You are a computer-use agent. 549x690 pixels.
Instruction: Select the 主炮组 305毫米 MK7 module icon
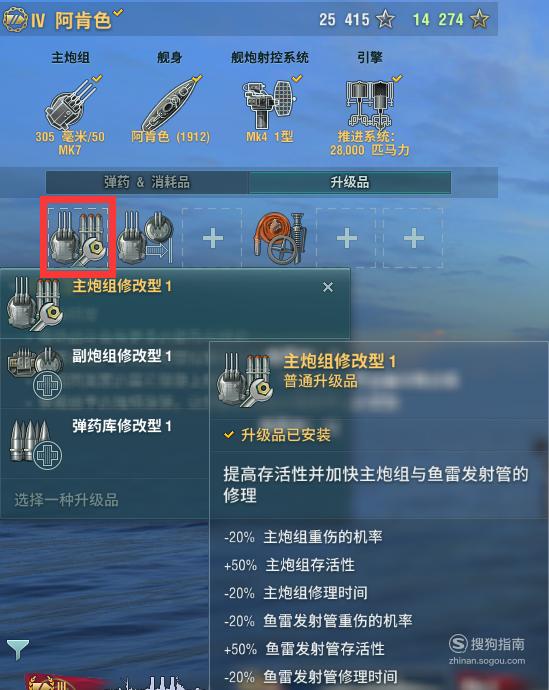click(71, 104)
